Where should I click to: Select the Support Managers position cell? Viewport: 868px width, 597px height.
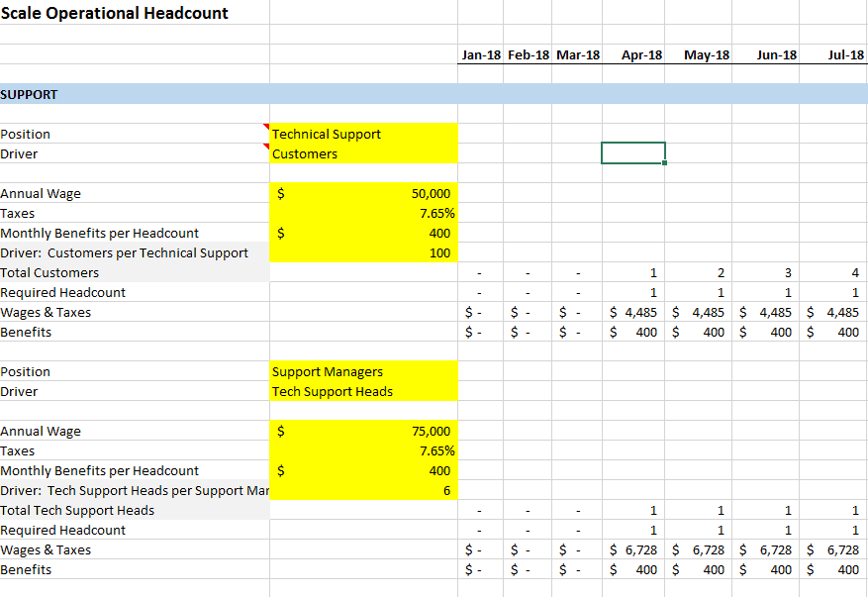[x=363, y=371]
